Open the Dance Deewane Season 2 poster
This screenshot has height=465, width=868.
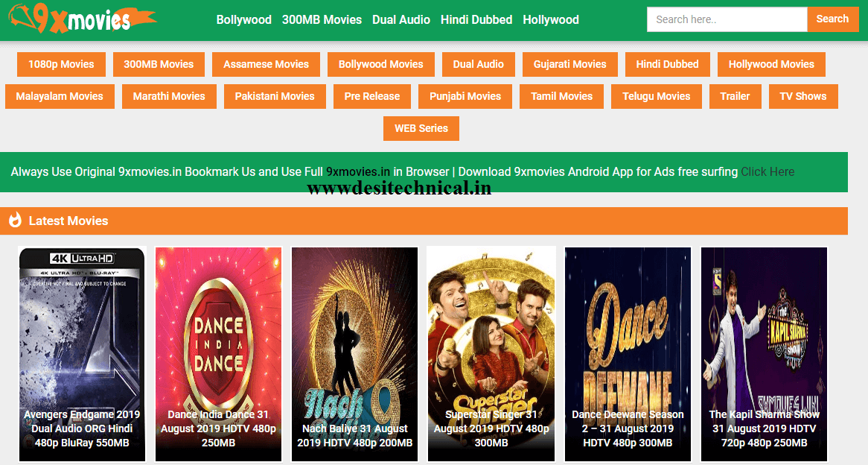pos(628,354)
